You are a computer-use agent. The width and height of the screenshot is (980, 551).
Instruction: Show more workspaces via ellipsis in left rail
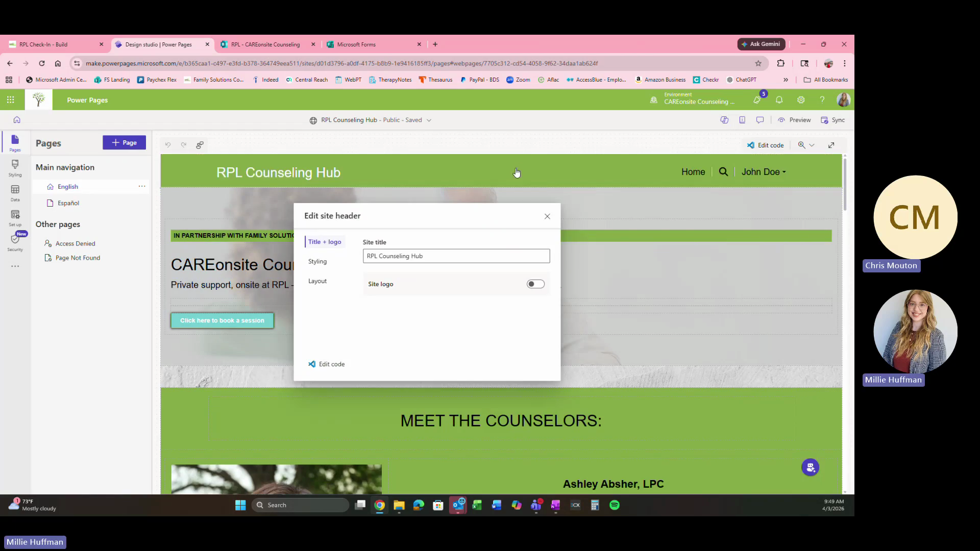pos(15,266)
